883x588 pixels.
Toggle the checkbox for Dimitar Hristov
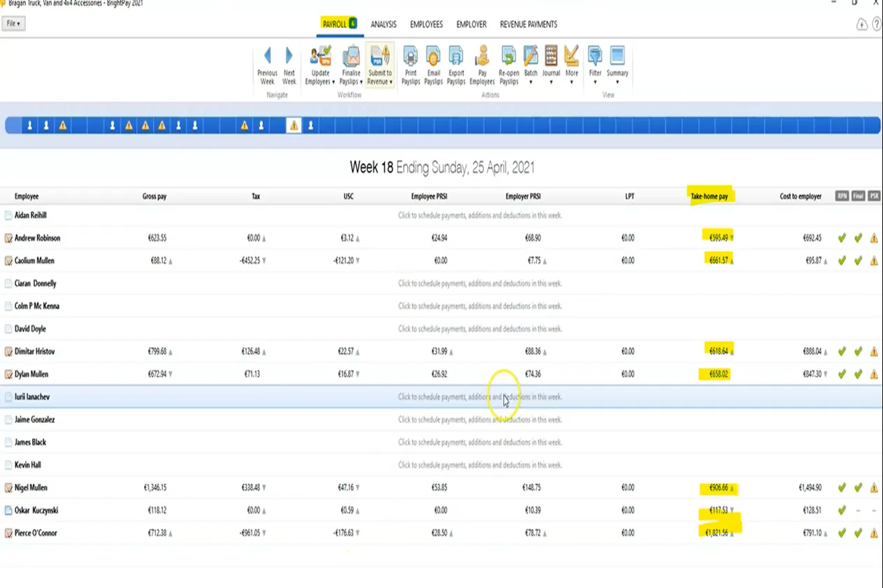point(8,352)
